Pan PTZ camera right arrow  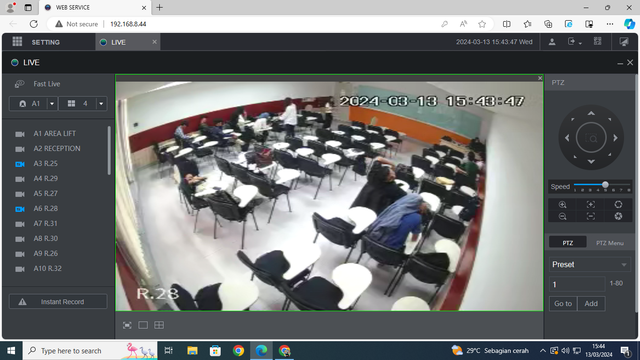point(615,138)
